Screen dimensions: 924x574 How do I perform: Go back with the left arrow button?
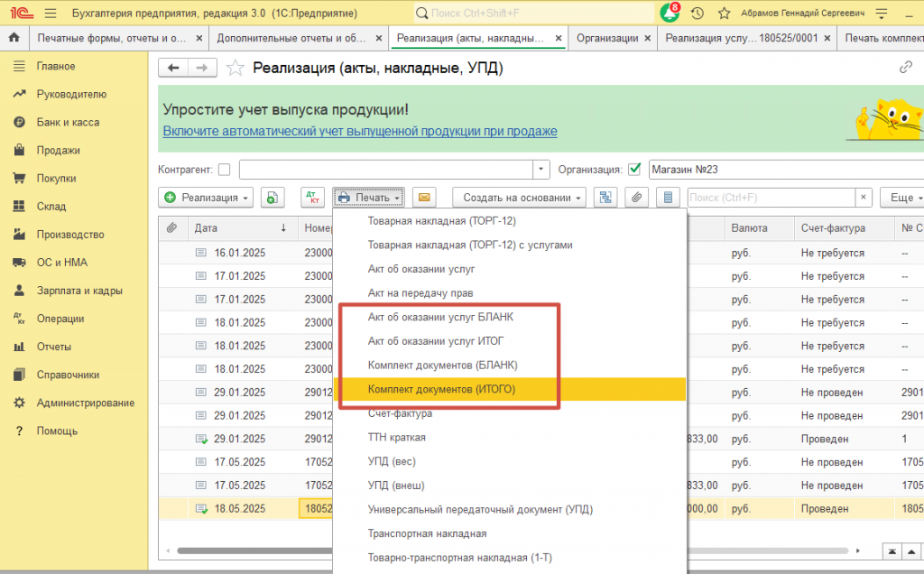173,68
